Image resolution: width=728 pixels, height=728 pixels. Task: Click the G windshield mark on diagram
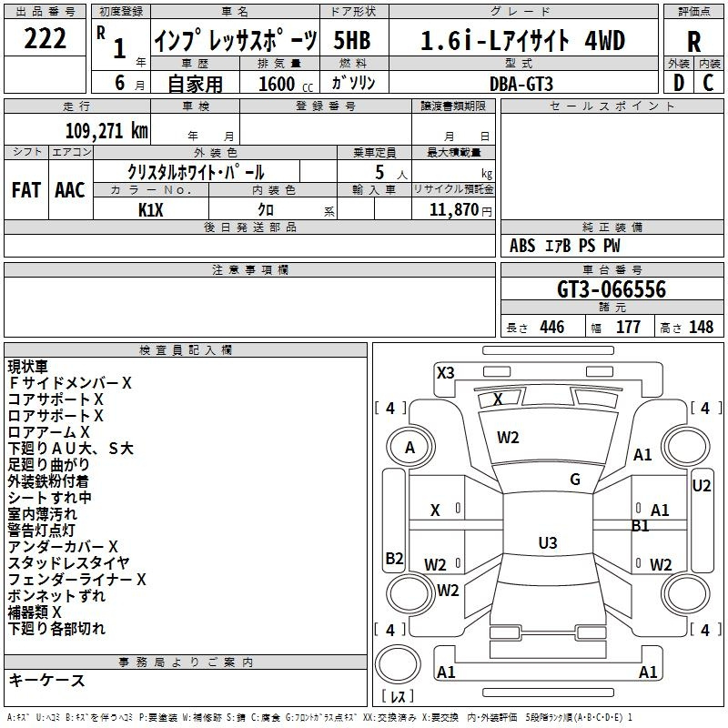(574, 480)
